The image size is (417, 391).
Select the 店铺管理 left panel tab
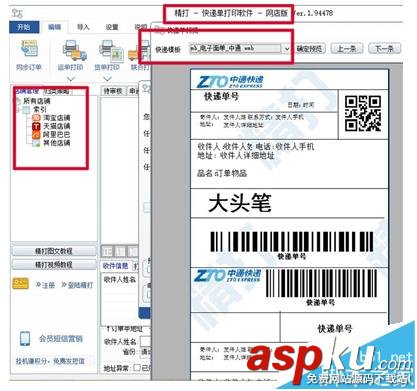point(27,91)
